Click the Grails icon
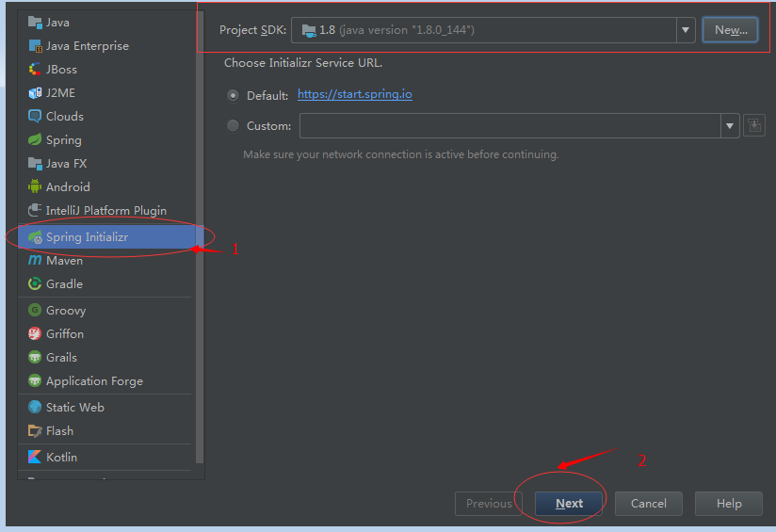776x532 pixels. tap(35, 357)
